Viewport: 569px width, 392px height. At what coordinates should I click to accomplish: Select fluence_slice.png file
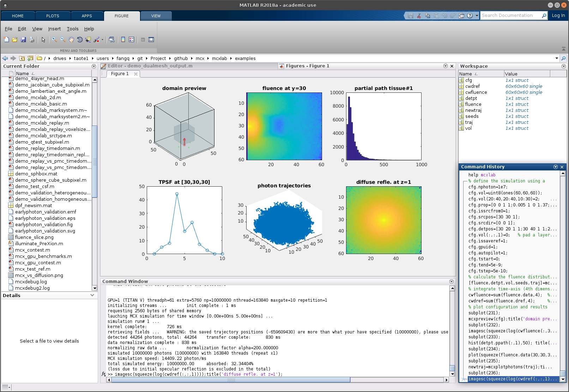34,237
